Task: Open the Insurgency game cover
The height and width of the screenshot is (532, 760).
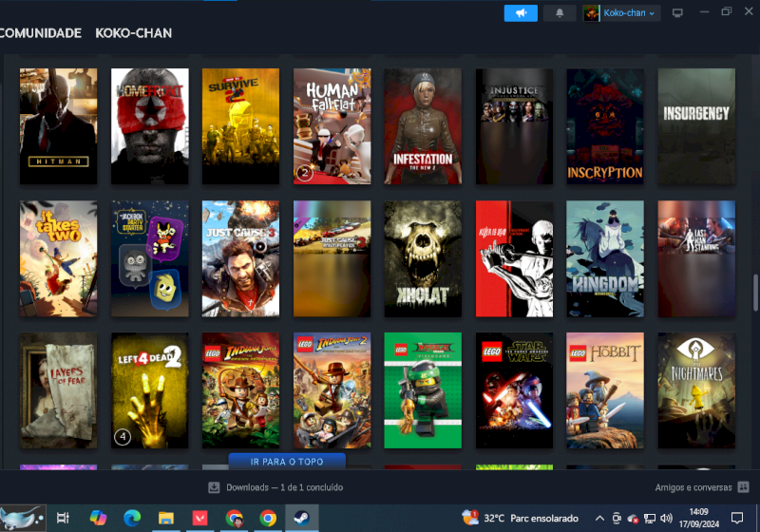Action: click(x=696, y=126)
